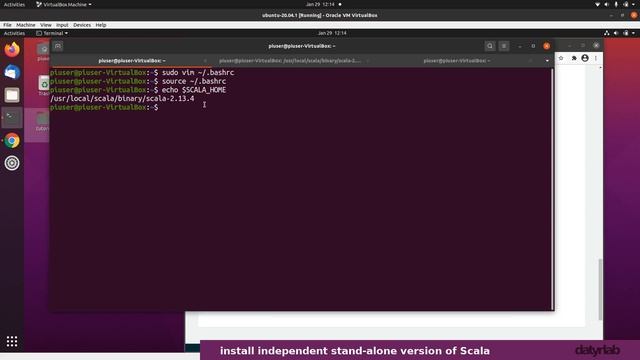Close the first terminal tab
This screenshot has width=640, height=360.
204,61
